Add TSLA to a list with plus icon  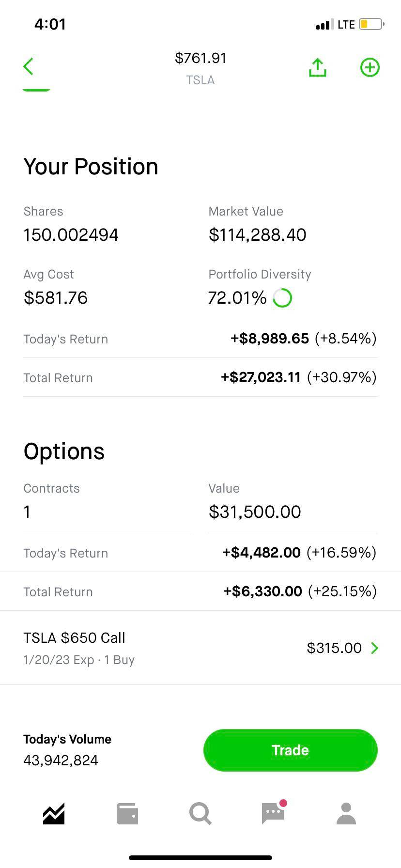point(370,67)
